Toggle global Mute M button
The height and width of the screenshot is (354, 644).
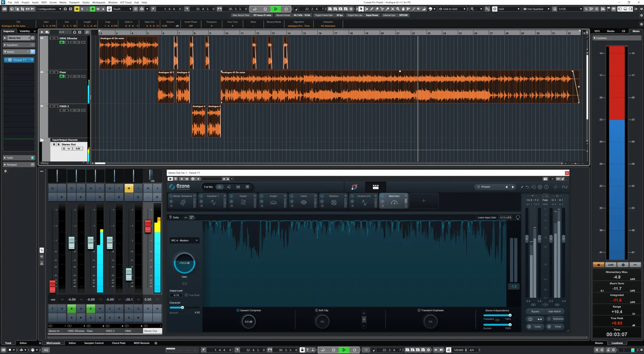pos(77,9)
